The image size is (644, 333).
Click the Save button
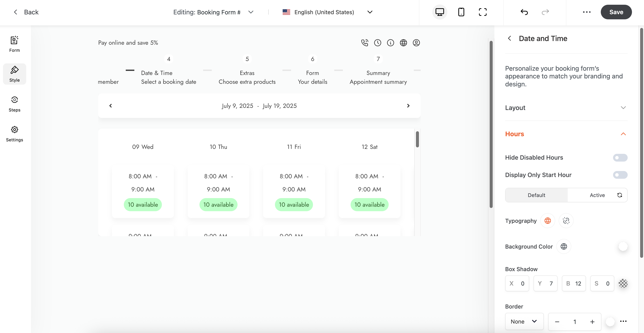pyautogui.click(x=616, y=12)
